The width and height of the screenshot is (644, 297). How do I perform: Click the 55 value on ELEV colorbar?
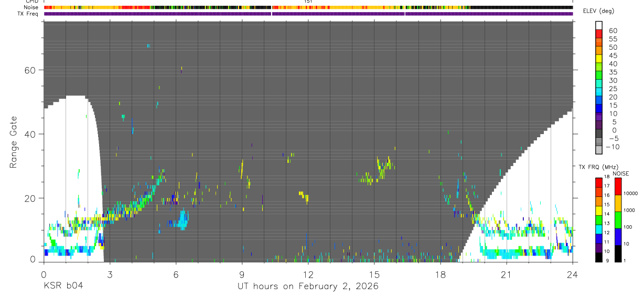(x=613, y=39)
